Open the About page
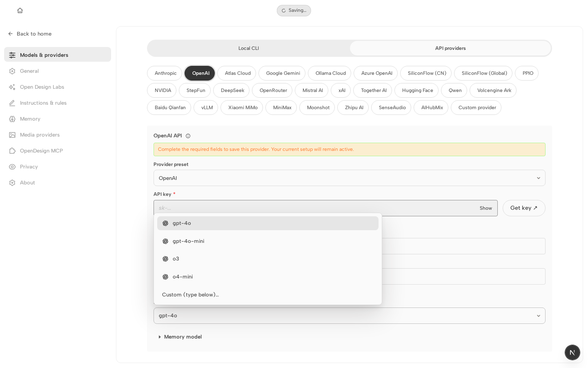This screenshot has width=588, height=368. [x=58, y=183]
